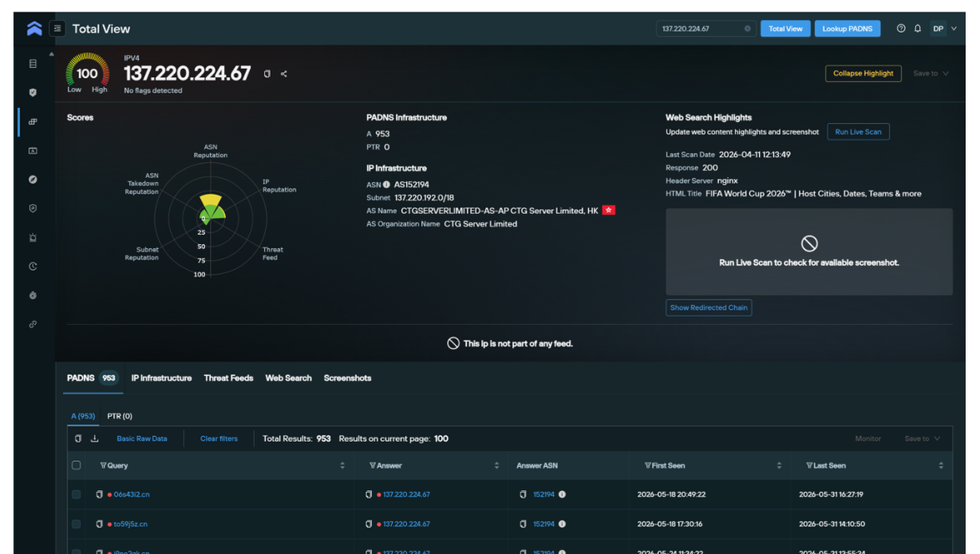This screenshot has height=554, width=980.
Task: Click the Run Live Scan button
Action: click(x=858, y=132)
